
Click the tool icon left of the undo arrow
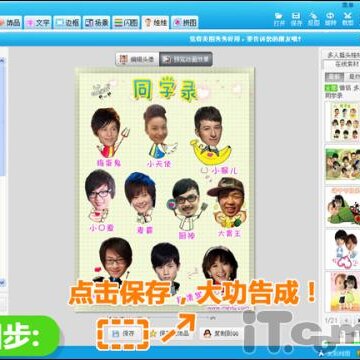(313, 19)
